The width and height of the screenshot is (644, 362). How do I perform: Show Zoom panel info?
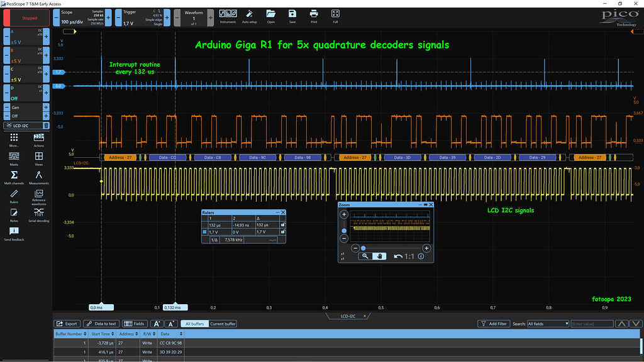(x=421, y=256)
